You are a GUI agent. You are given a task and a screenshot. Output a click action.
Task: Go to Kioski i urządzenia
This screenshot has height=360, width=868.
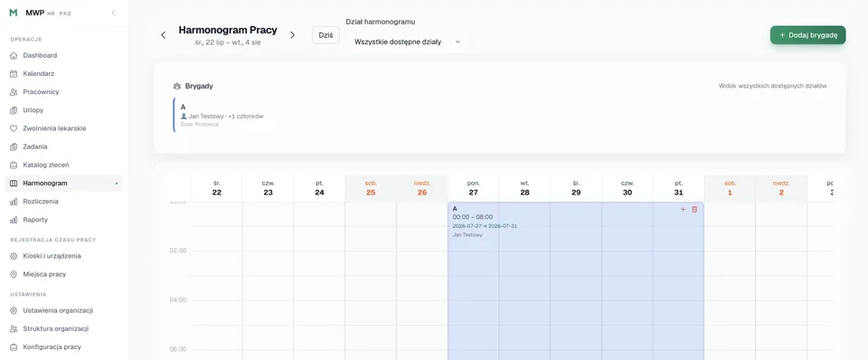63,256
